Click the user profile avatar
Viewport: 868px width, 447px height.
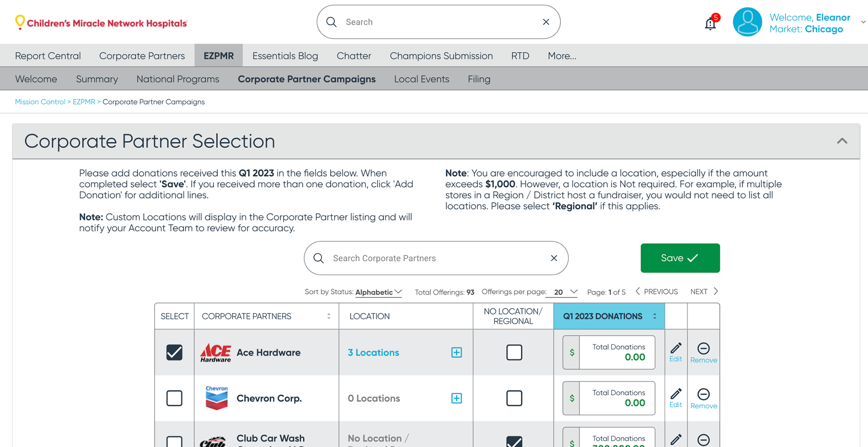tap(747, 22)
